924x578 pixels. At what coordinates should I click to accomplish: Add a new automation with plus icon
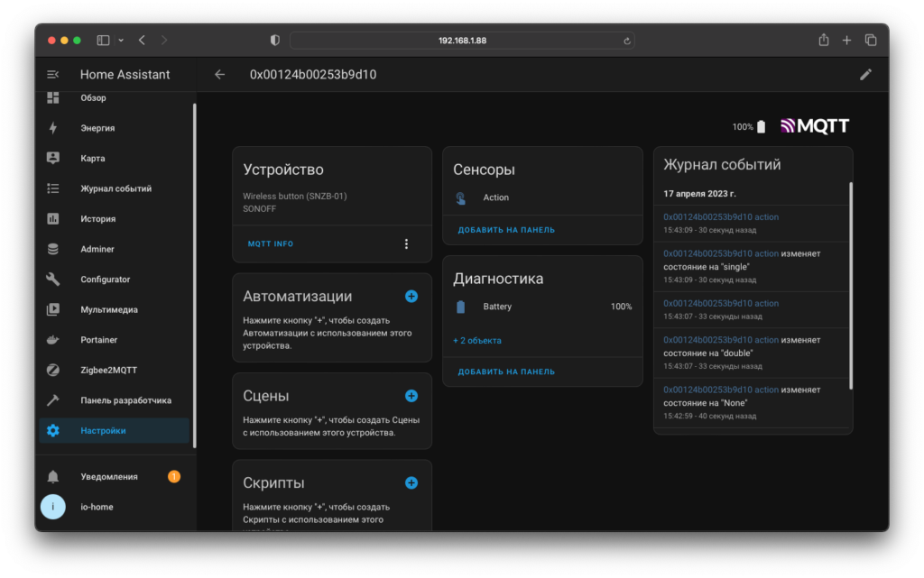[411, 296]
